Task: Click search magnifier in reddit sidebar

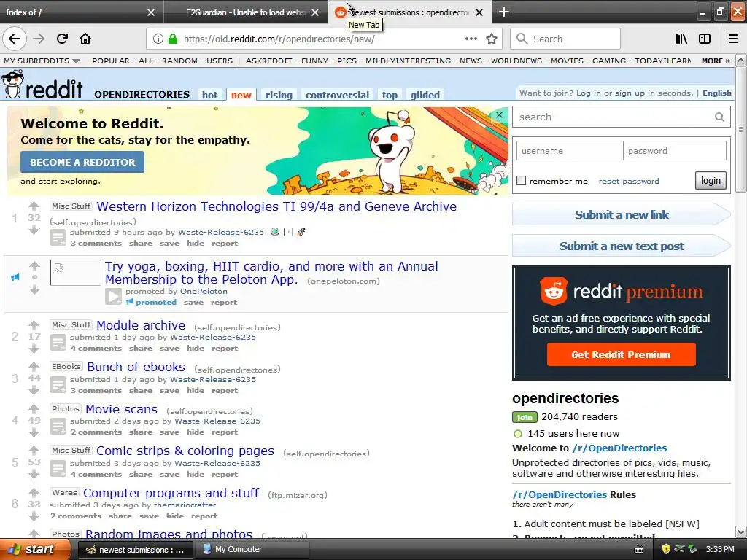Action: [719, 117]
